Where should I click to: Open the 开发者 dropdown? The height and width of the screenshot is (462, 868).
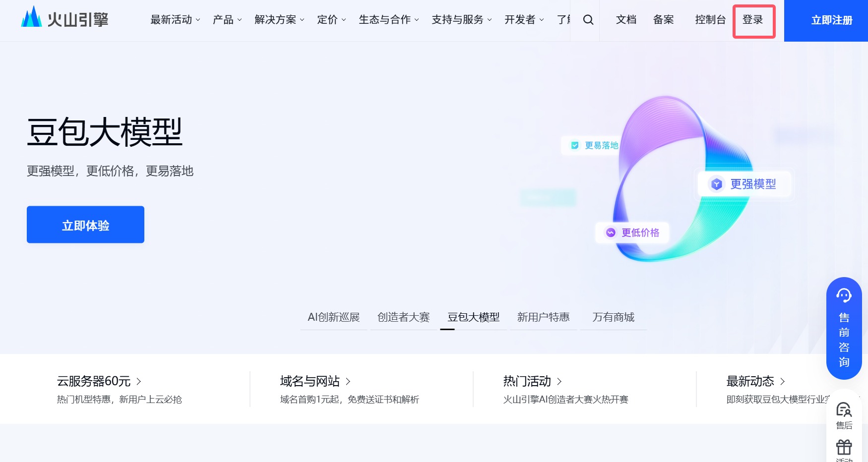524,20
